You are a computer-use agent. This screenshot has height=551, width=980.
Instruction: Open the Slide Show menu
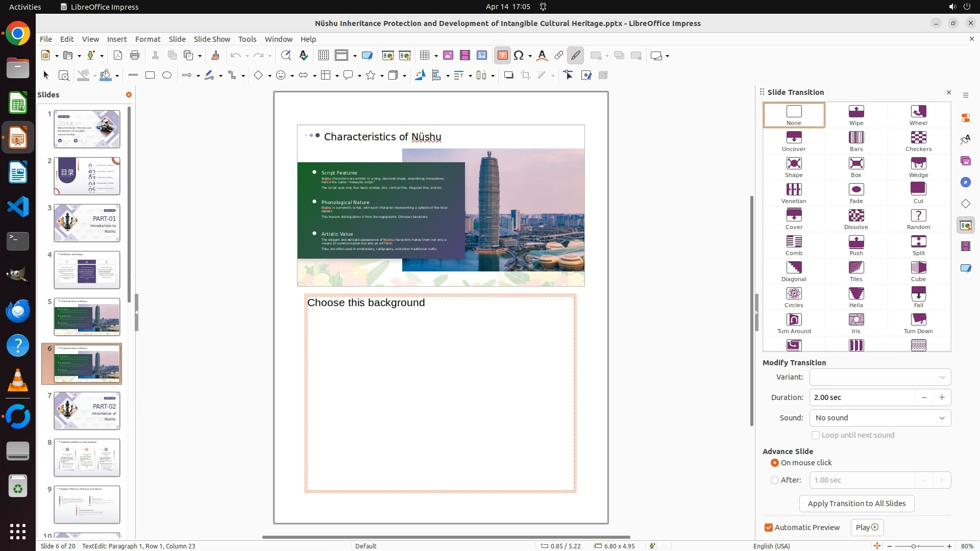click(212, 39)
